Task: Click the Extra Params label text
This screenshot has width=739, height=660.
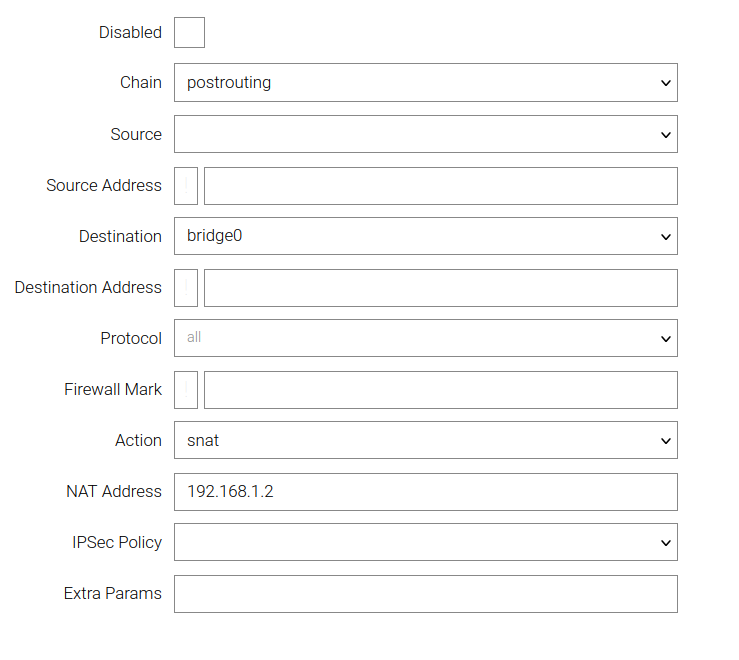Action: pyautogui.click(x=112, y=594)
